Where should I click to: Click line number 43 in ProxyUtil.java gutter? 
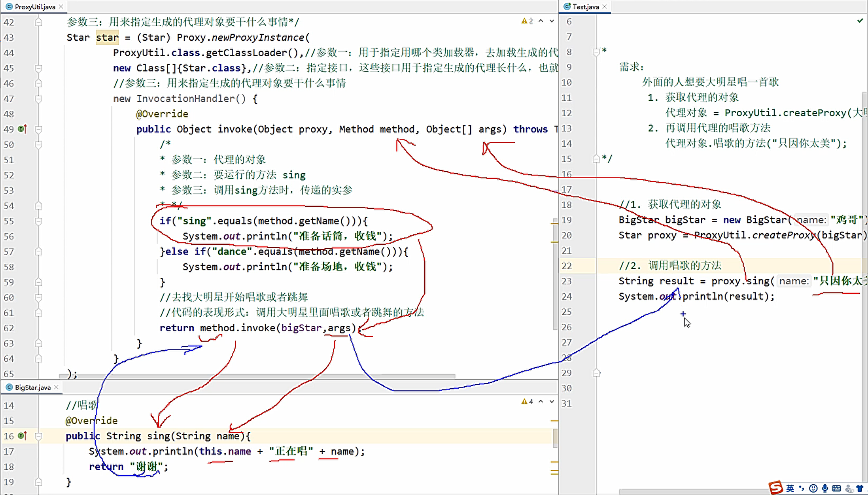[9, 38]
